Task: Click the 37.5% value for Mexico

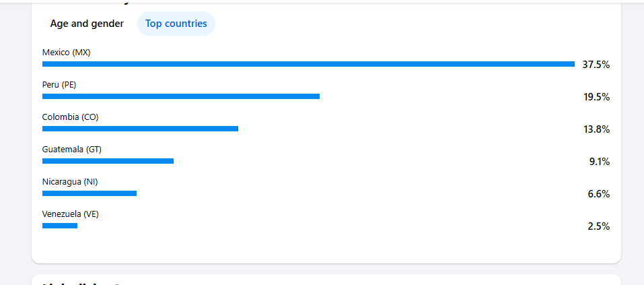Action: [596, 65]
